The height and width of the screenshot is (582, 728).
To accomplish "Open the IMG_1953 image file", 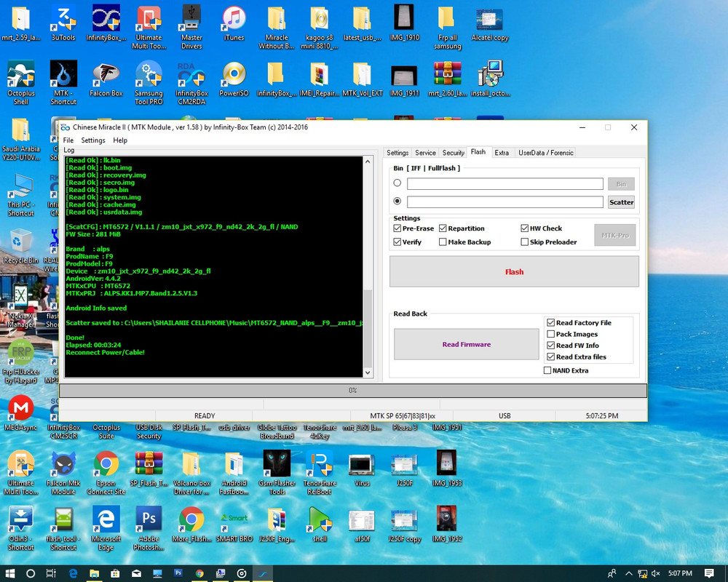I will (x=447, y=469).
